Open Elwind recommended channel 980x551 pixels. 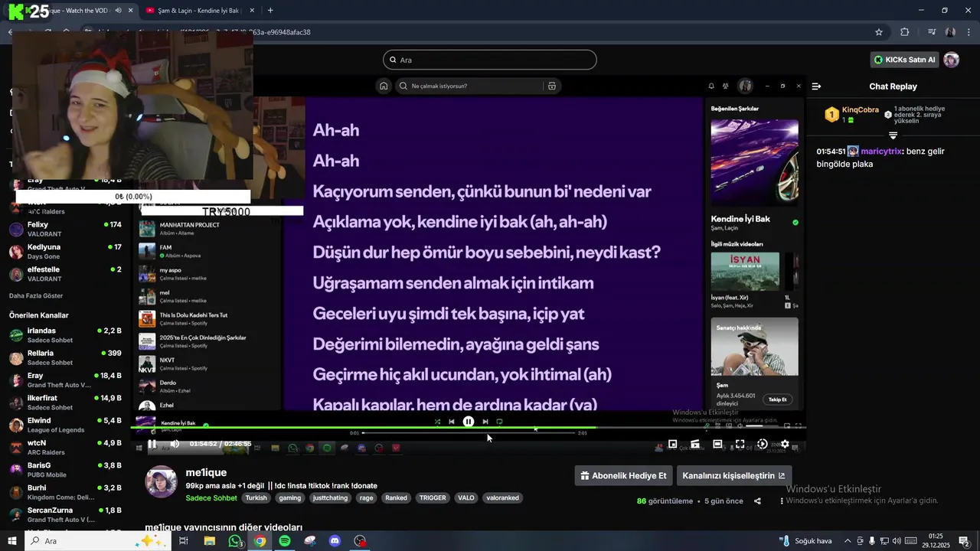point(65,425)
